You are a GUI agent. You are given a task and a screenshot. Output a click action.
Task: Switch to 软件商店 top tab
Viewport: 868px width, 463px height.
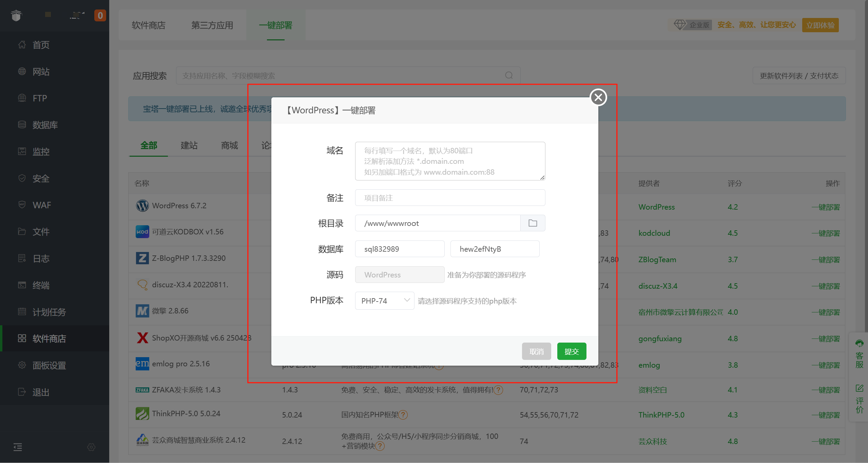[149, 25]
